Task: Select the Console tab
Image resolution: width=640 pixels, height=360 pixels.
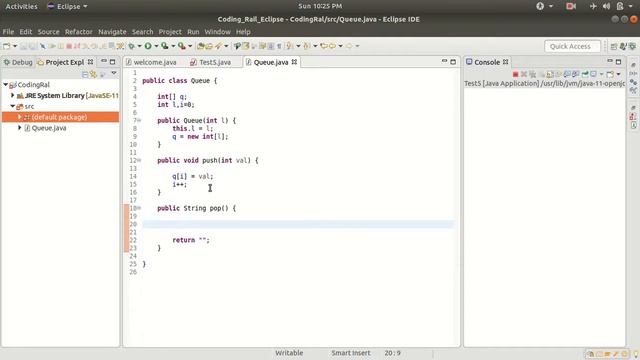Action: (487, 62)
